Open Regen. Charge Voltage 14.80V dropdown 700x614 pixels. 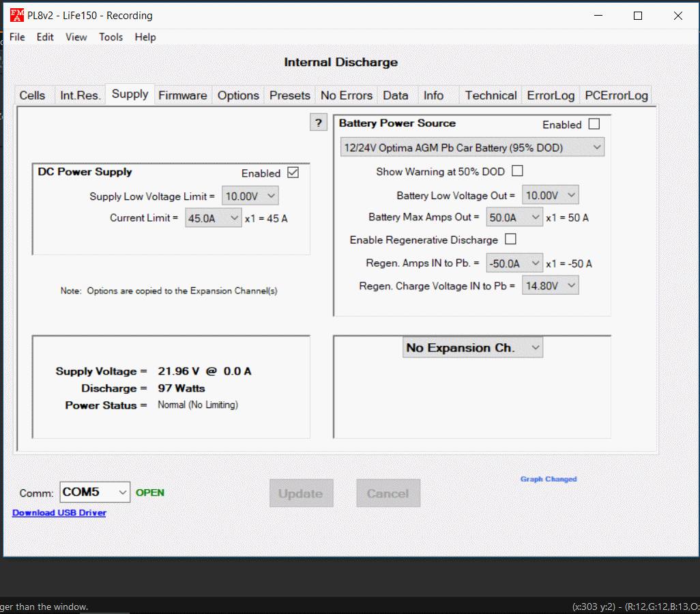(550, 286)
